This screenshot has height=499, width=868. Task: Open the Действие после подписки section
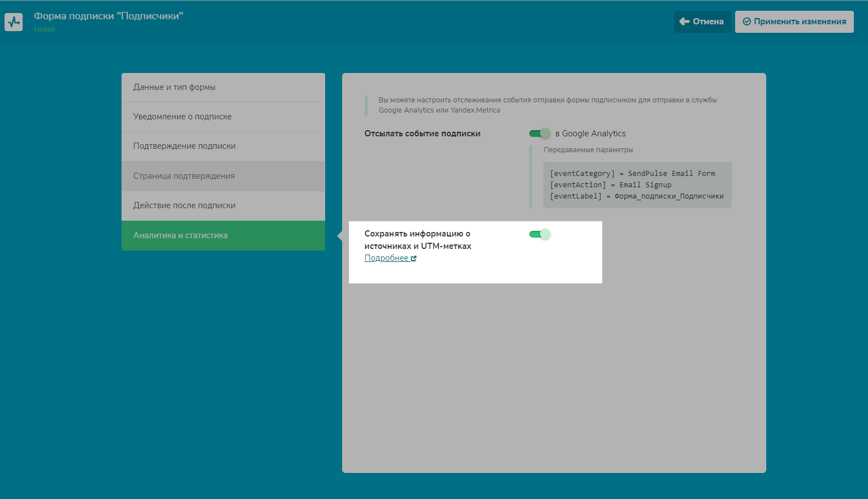click(x=223, y=206)
